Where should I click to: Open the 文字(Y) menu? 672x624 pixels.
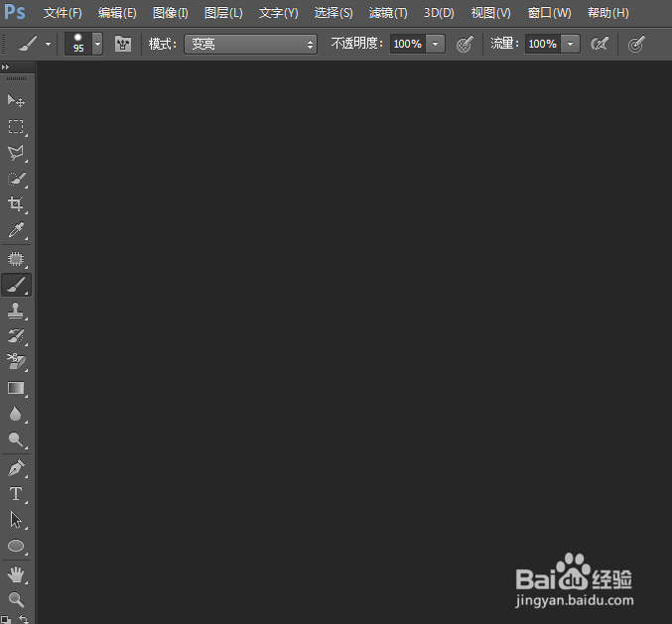pyautogui.click(x=278, y=13)
